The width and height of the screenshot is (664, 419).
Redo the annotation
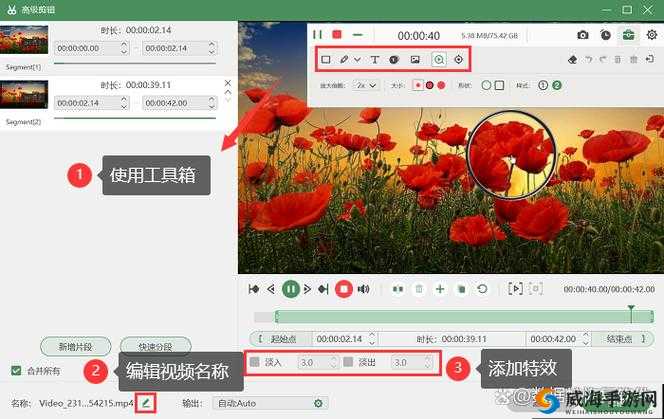pyautogui.click(x=603, y=60)
